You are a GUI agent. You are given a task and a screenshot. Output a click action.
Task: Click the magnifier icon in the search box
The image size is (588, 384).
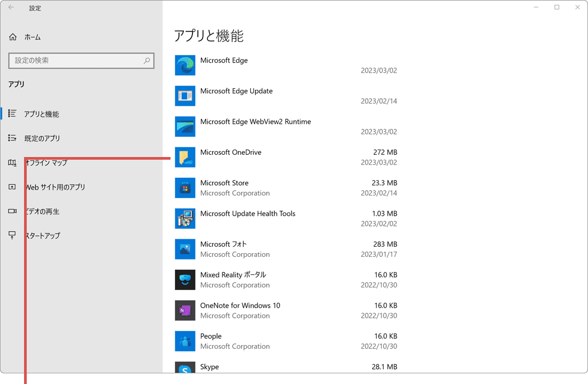(x=146, y=60)
